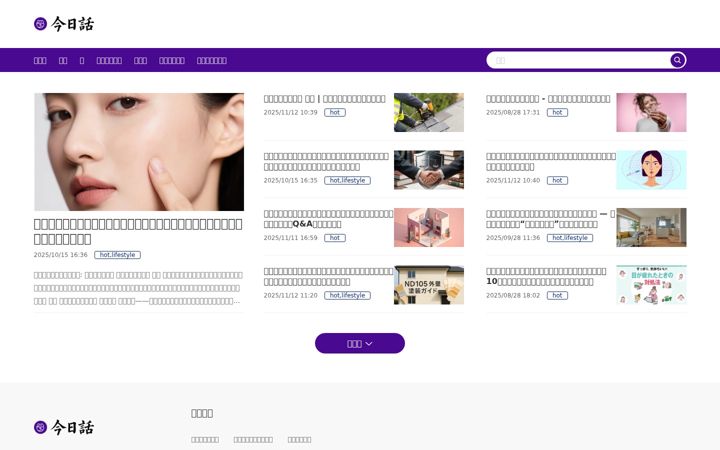
Task: Click the hot,lifestyle tag beside 2025/10/15 16:36
Action: (118, 255)
